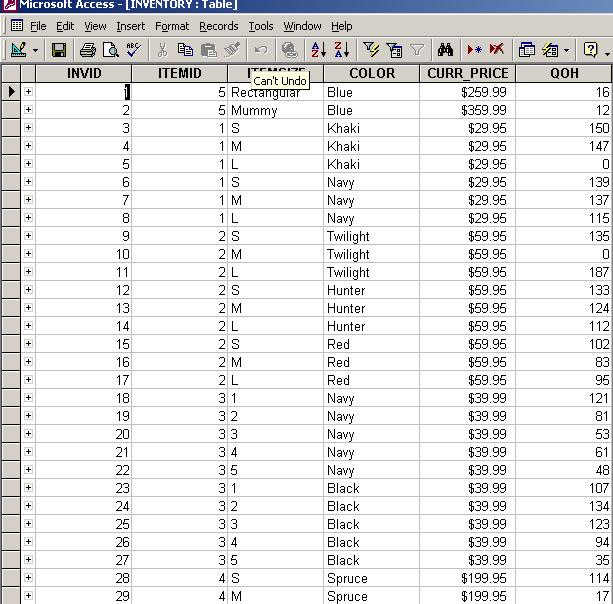
Task: Click the Save toolbar icon
Action: pyautogui.click(x=59, y=50)
